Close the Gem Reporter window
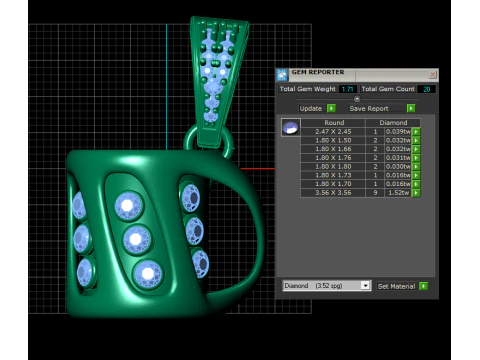The width and height of the screenshot is (480, 360). tap(432, 74)
